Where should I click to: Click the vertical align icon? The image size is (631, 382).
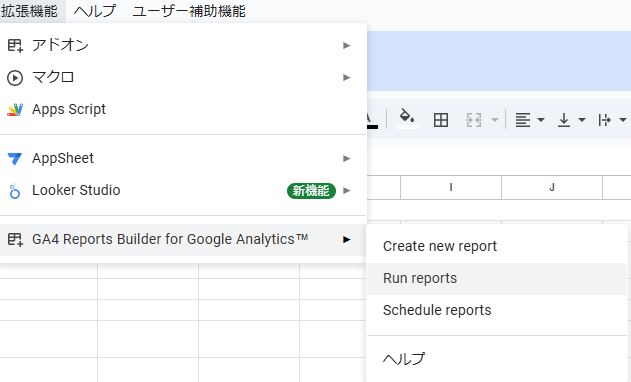tap(564, 120)
